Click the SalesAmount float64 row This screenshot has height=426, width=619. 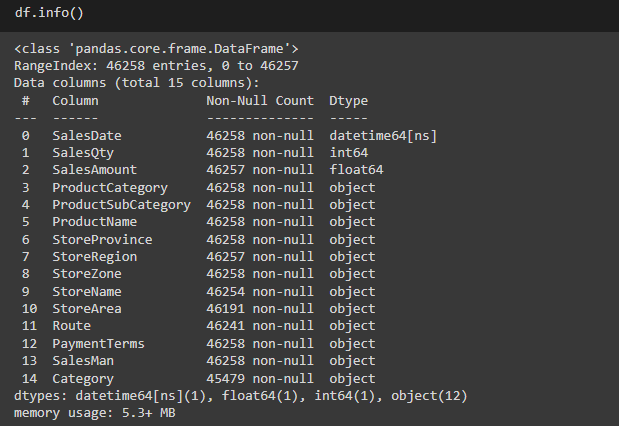(x=203, y=170)
